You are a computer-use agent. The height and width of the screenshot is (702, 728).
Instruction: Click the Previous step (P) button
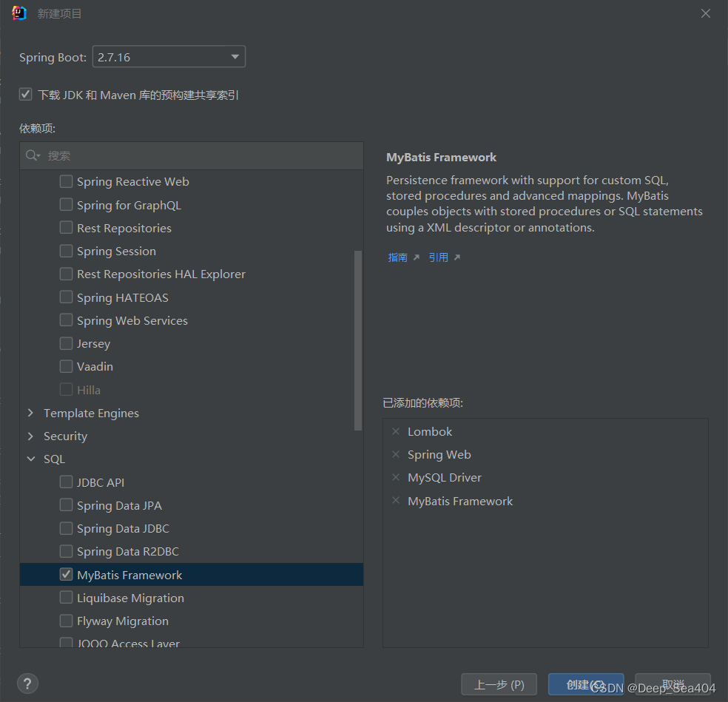(x=499, y=684)
